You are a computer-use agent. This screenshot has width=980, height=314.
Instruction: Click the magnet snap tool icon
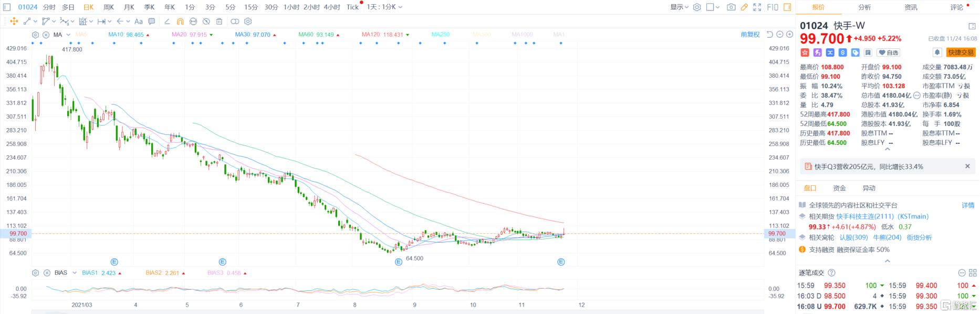pos(180,22)
